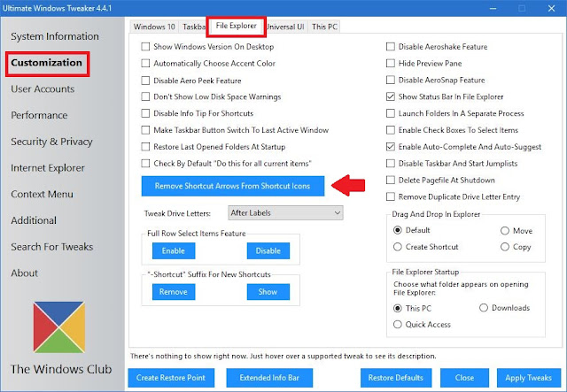Image resolution: width=567 pixels, height=392 pixels.
Task: Switch to the This PC tab
Action: [324, 27]
